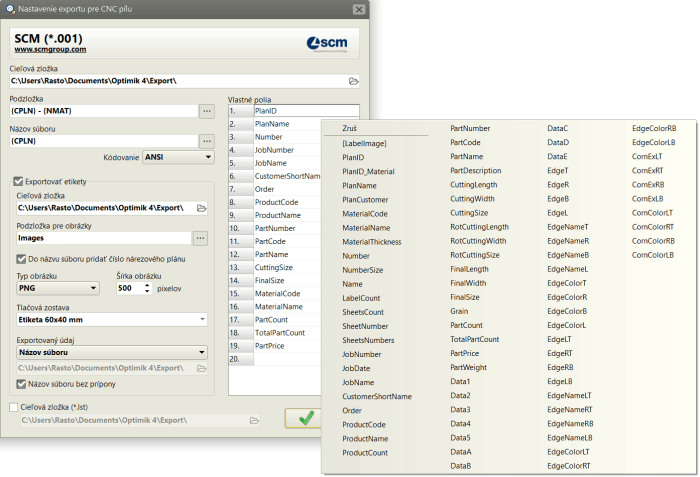Select PartWeight in the popup menu
Viewport: 700px width, 477px height.
(468, 368)
